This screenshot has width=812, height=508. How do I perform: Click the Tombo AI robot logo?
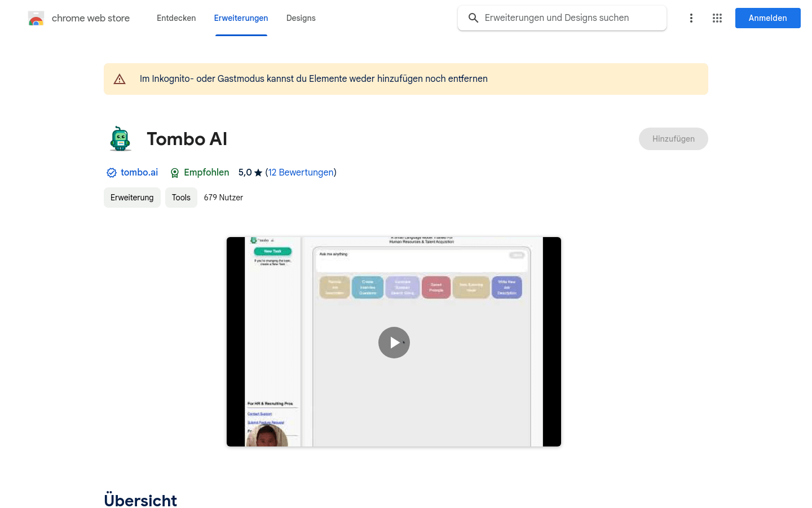click(x=120, y=139)
